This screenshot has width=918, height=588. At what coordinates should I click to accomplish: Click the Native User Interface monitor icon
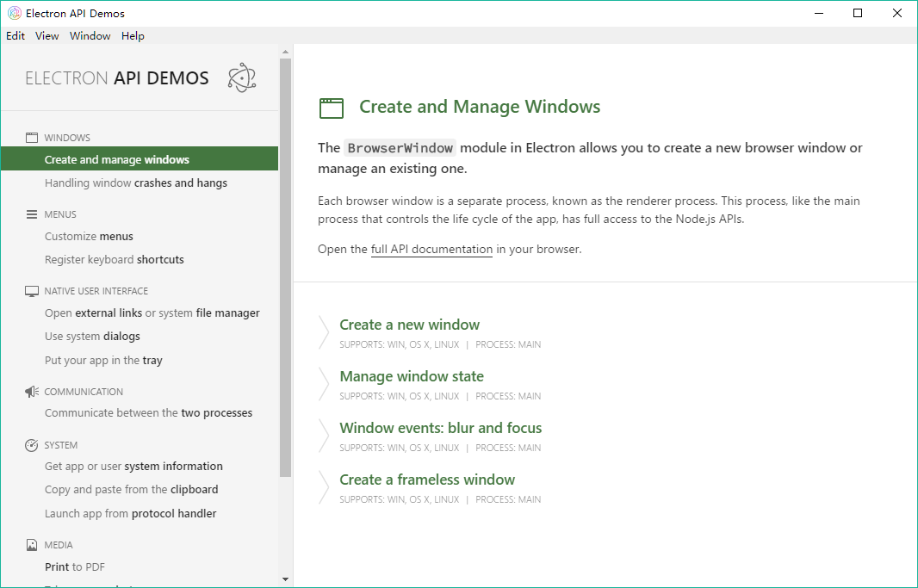[x=32, y=291]
